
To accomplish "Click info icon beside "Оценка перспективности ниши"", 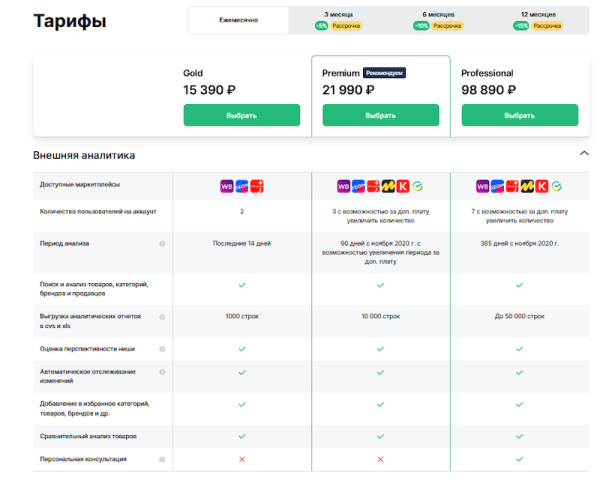I will point(162,348).
